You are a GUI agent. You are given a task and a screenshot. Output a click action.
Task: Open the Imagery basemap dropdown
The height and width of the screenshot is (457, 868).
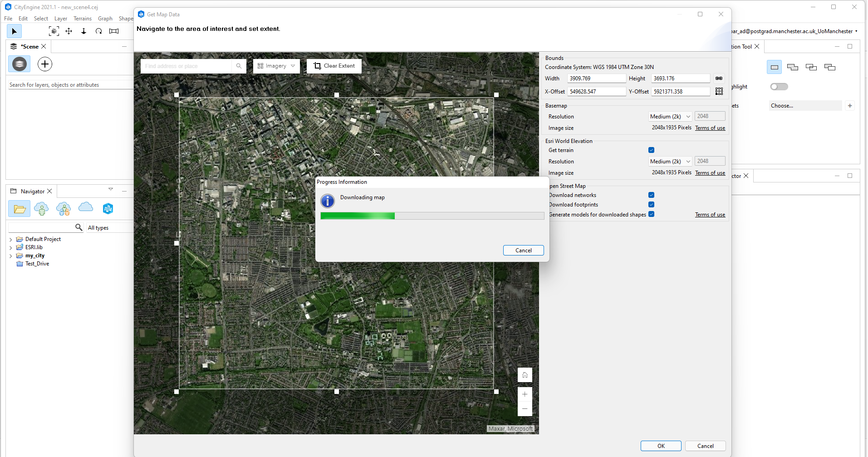[x=276, y=66]
